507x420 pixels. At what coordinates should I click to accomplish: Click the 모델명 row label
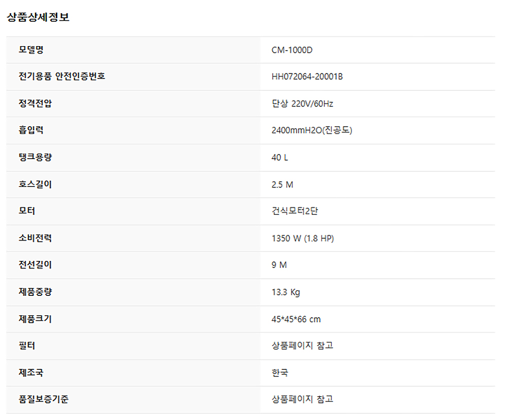pos(31,50)
